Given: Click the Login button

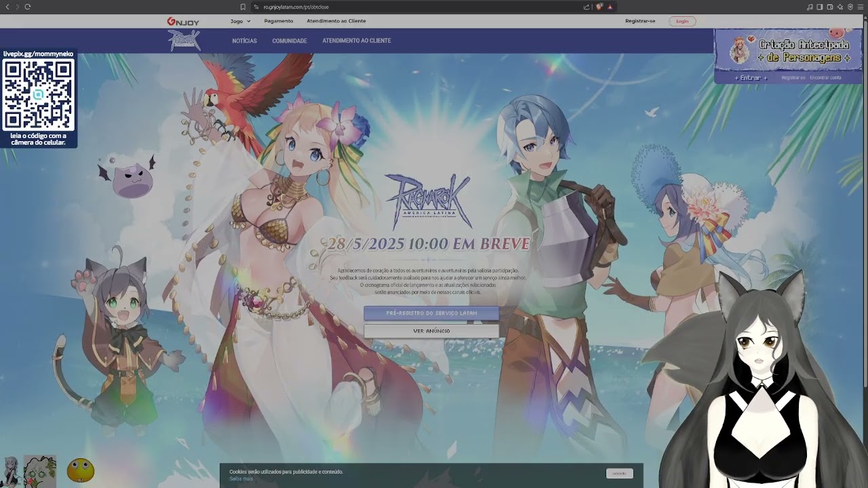Looking at the screenshot, I should (x=682, y=21).
